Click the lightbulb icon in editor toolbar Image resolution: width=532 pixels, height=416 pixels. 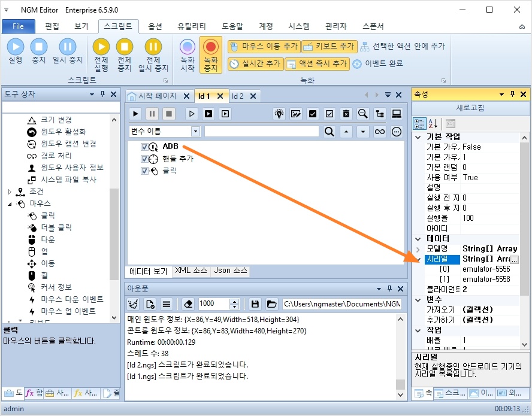279,114
